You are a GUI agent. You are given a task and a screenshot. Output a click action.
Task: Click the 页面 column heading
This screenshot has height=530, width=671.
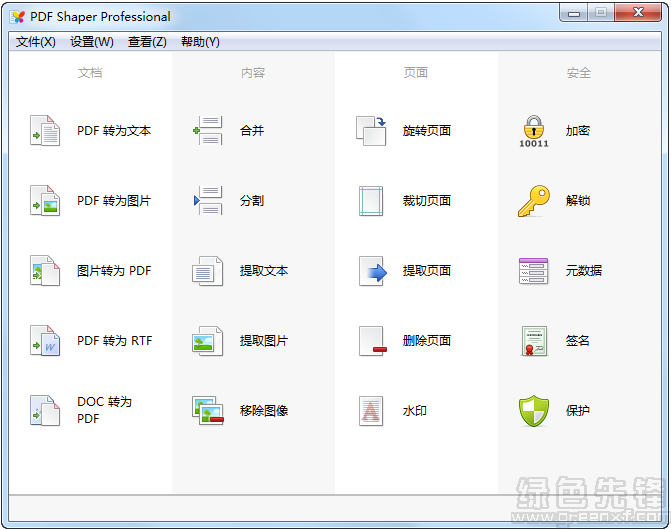416,73
